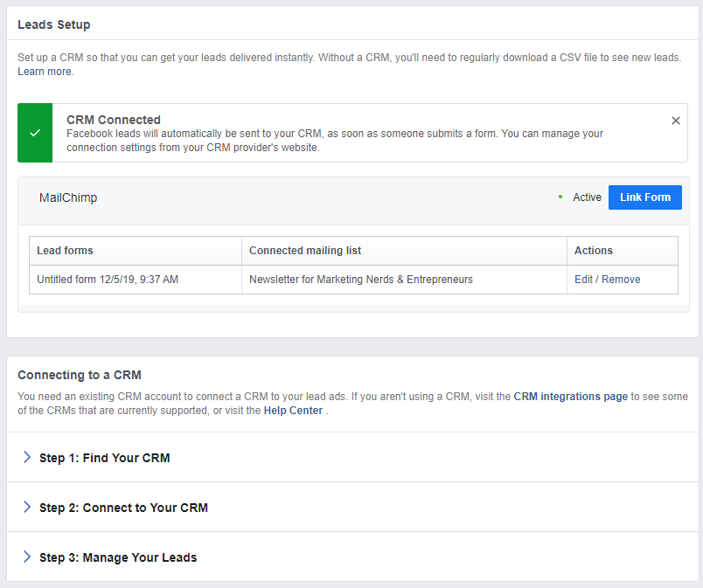The image size is (703, 588).
Task: Click the Step 1: Find Your CRM title
Action: coord(104,458)
